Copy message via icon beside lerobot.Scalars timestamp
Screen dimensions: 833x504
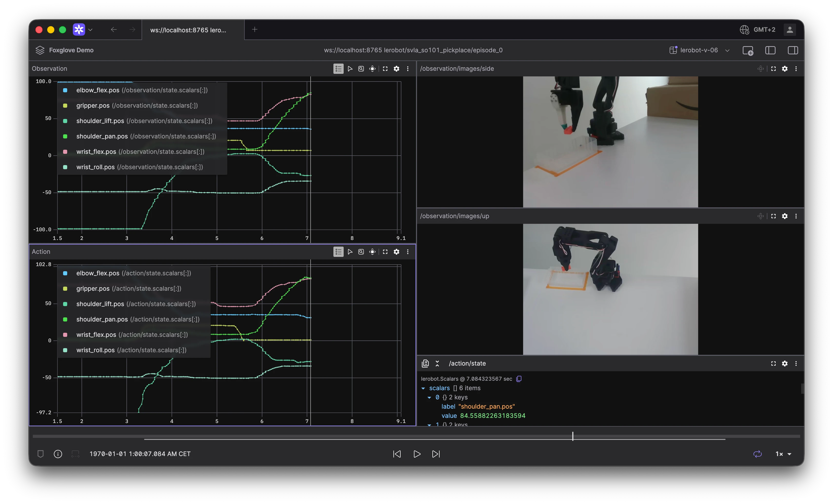pos(519,379)
